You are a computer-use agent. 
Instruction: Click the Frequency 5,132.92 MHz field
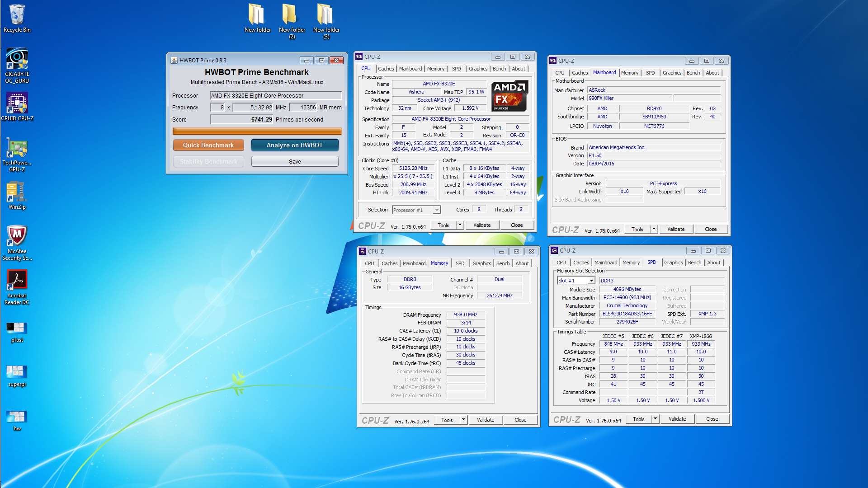[x=253, y=107]
